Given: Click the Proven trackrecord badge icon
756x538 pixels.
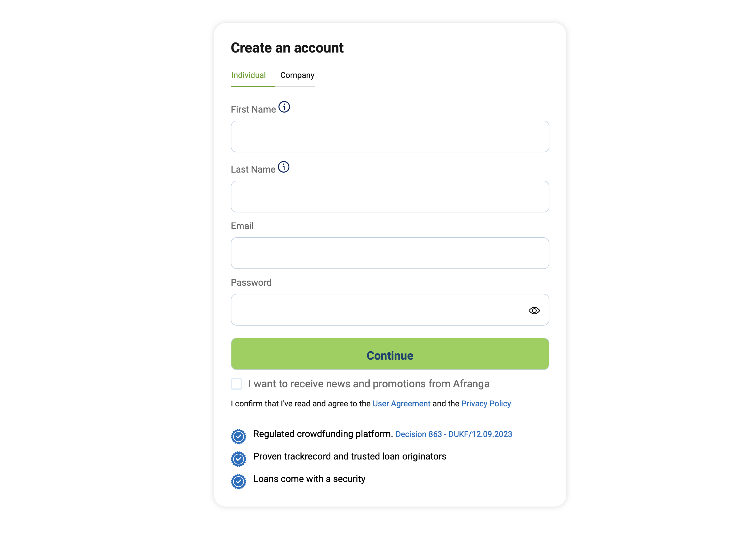Looking at the screenshot, I should [238, 459].
